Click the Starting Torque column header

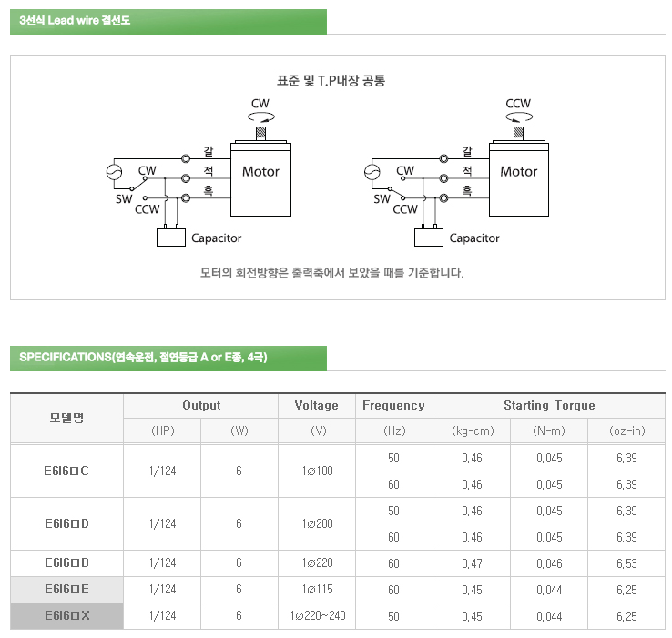548,406
